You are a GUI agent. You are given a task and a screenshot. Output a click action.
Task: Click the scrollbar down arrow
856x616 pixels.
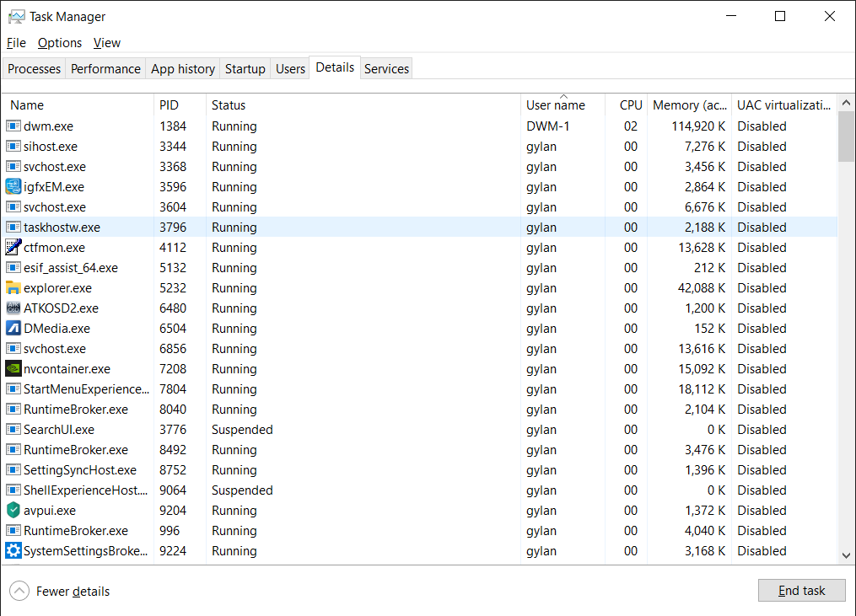tap(846, 554)
